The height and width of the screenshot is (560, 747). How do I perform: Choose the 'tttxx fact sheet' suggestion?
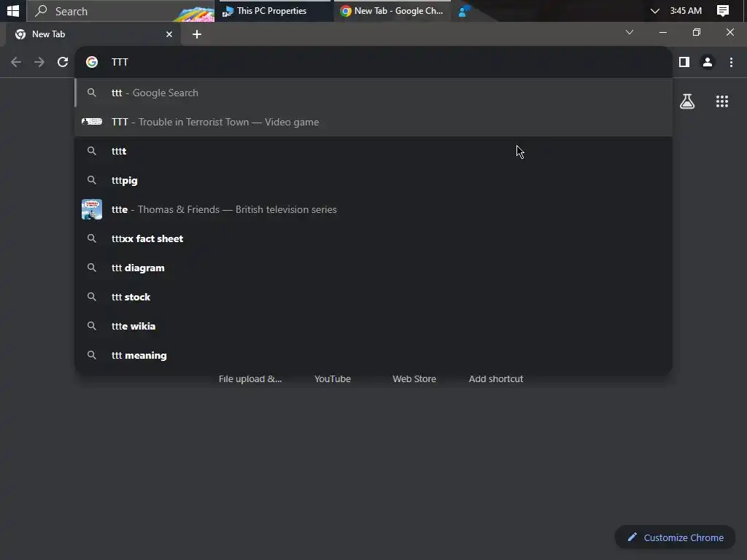click(373, 238)
